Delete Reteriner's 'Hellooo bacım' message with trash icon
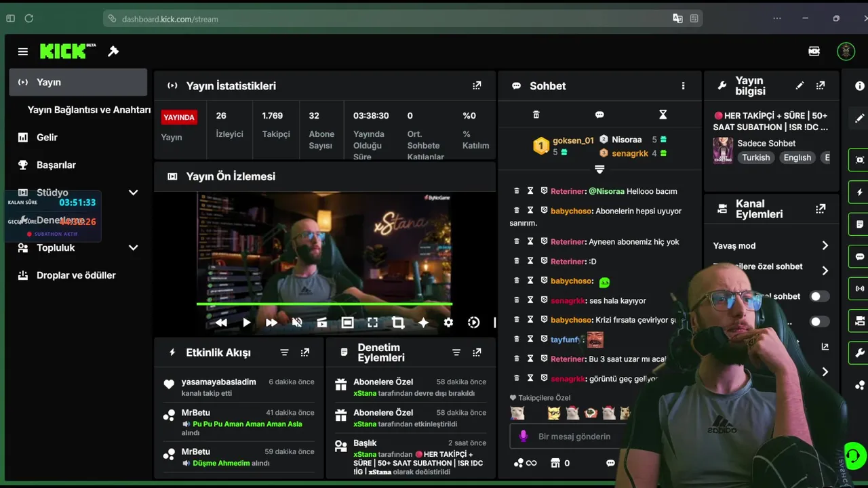 (517, 191)
